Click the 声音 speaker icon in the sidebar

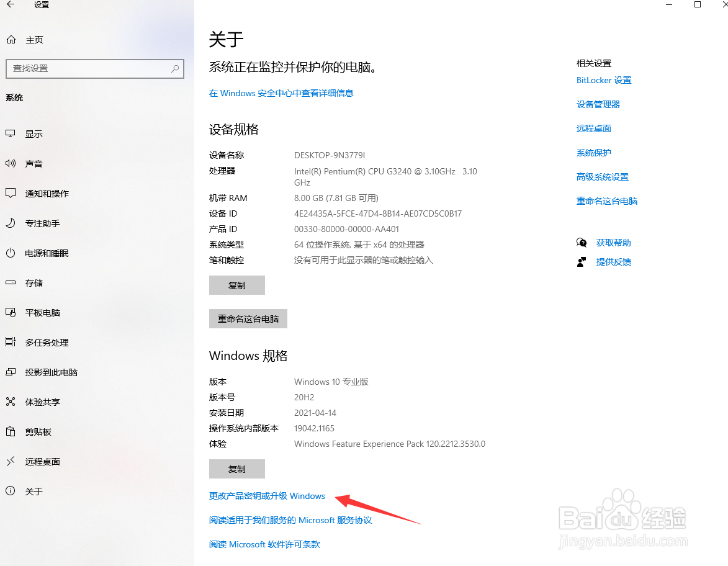pyautogui.click(x=11, y=163)
